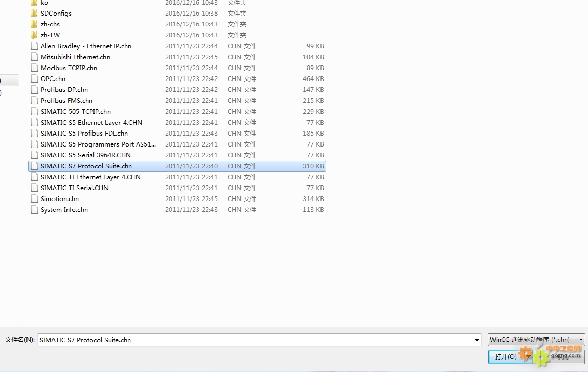Open the WinCC (*.chn) file type dropdown
Viewport: 588px width, 372px height.
(536, 340)
